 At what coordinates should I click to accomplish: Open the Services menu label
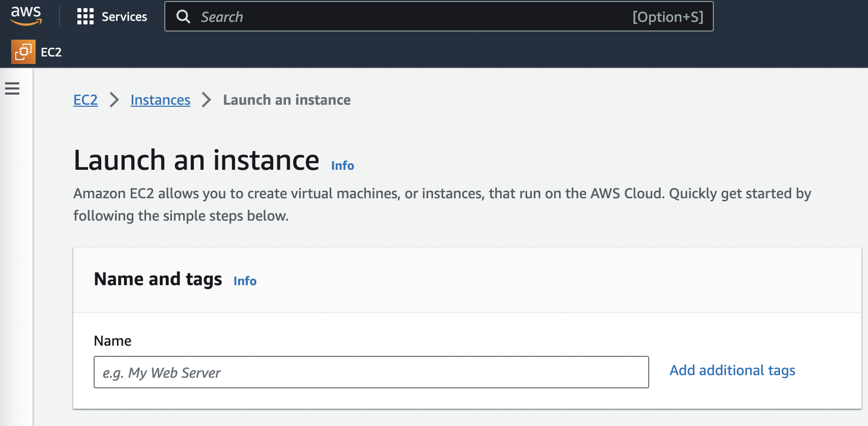click(x=124, y=17)
